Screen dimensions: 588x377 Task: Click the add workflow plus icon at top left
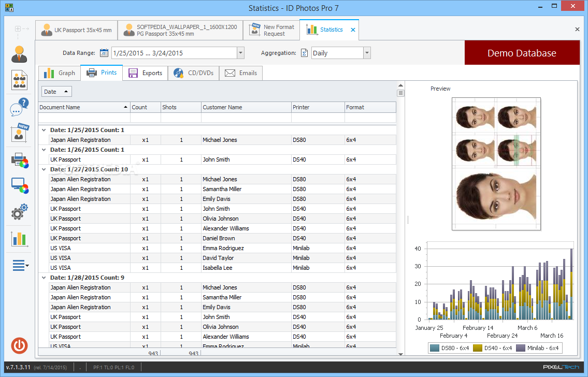(18, 28)
